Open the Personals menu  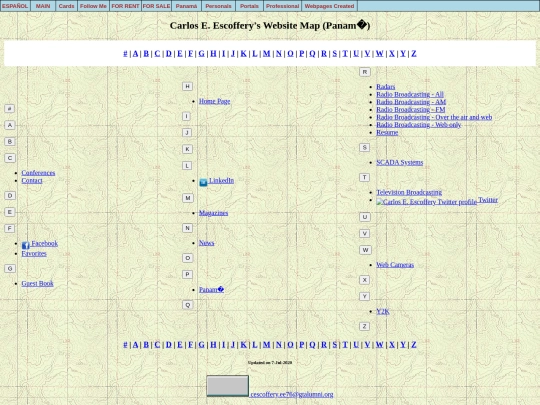click(218, 6)
